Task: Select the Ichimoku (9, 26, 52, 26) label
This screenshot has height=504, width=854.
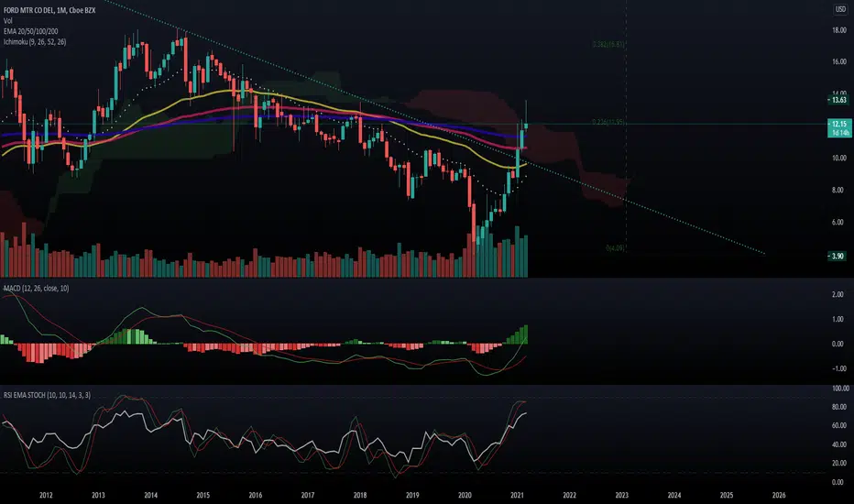Action: [35, 42]
